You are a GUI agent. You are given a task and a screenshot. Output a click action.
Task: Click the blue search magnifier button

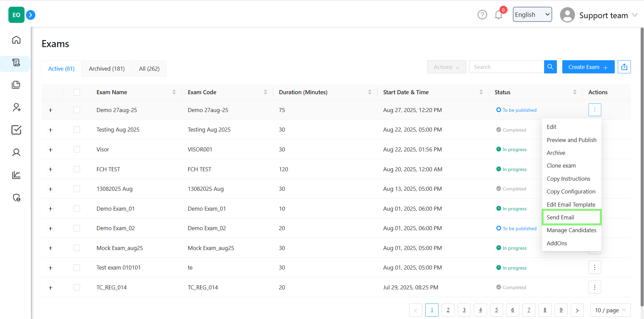coord(550,67)
